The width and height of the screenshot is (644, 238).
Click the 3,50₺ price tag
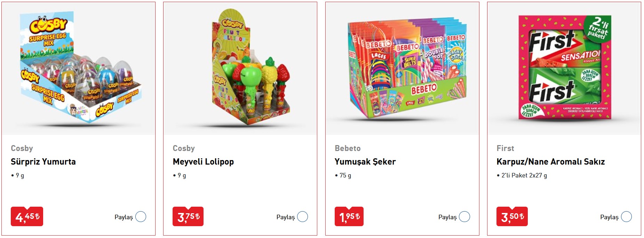[x=512, y=216]
